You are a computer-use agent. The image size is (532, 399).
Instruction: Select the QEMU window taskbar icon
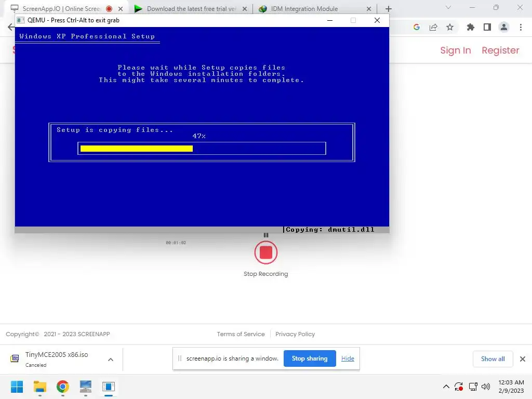click(x=109, y=387)
